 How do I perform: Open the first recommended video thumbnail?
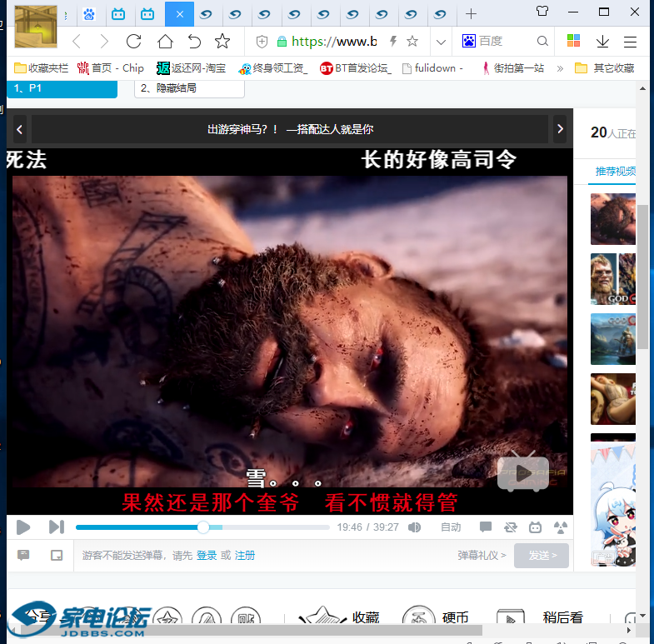[x=613, y=219]
